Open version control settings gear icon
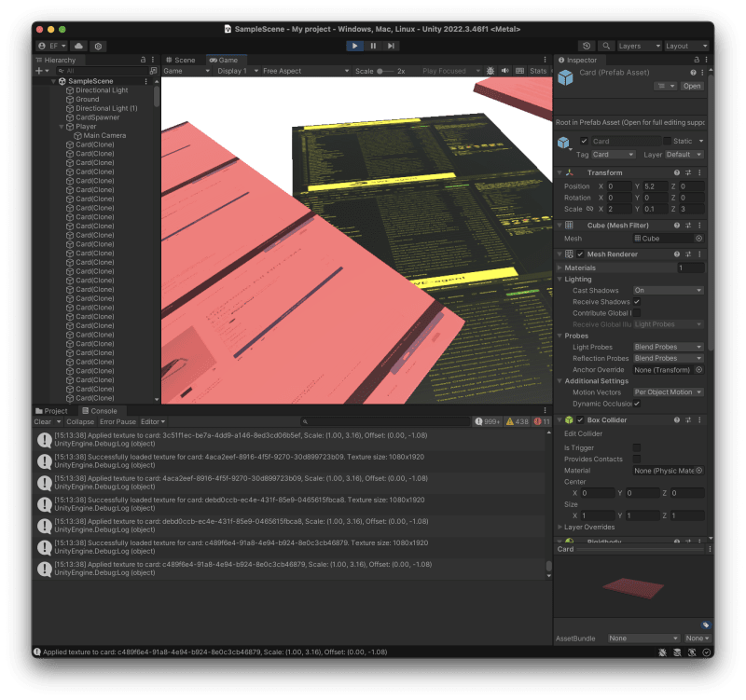746x700 pixels. (98, 46)
